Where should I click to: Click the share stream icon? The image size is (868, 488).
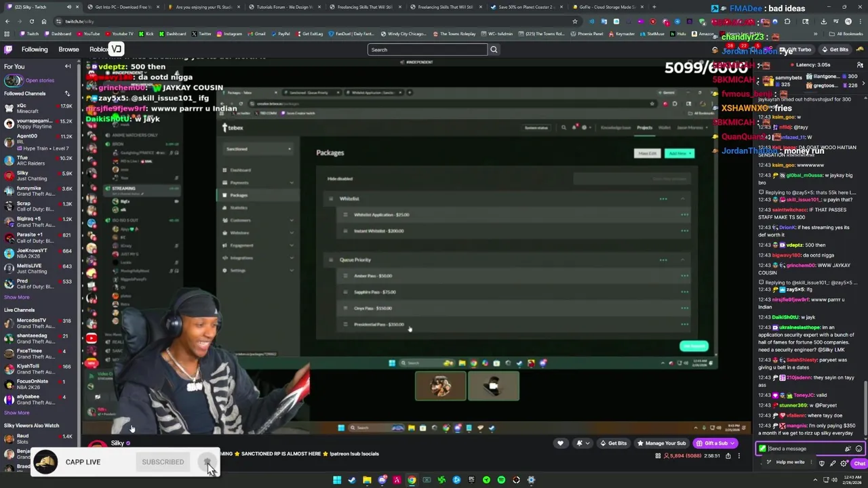728,456
